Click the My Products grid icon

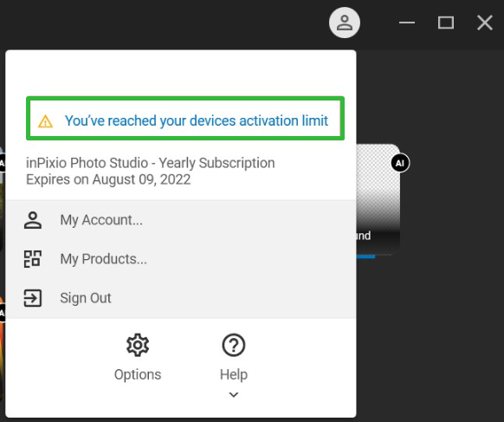[33, 259]
